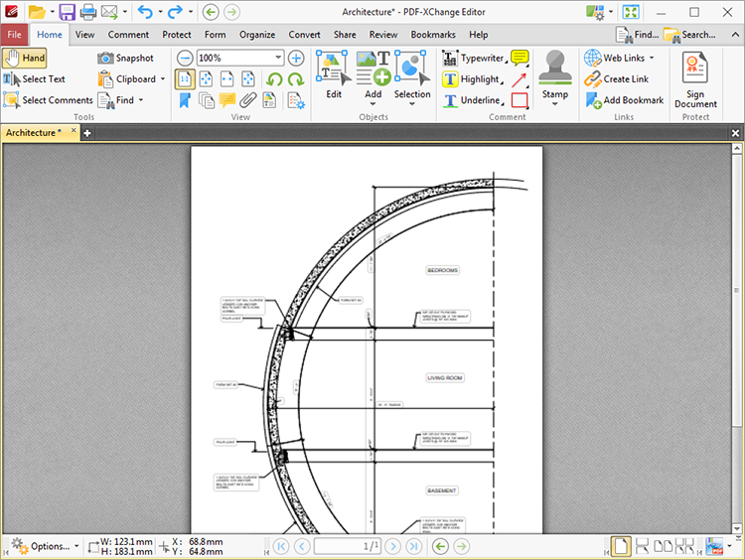Select Two Pages layout in status bar
This screenshot has width=745, height=560.
tap(663, 546)
